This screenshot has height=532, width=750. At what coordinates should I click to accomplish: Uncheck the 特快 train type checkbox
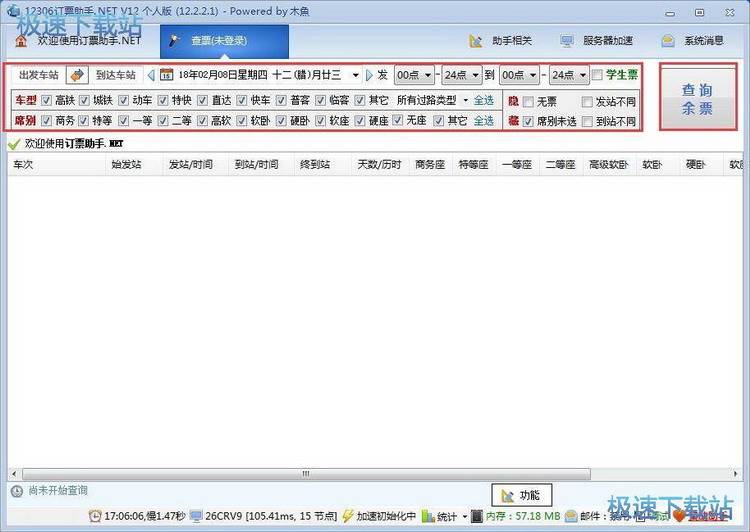pyautogui.click(x=163, y=100)
